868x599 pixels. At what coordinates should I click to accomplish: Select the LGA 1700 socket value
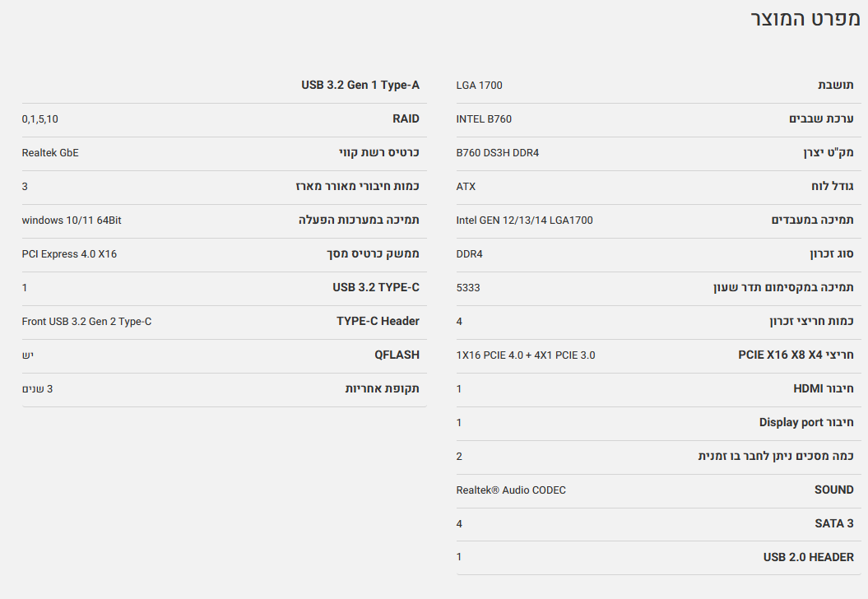point(479,86)
